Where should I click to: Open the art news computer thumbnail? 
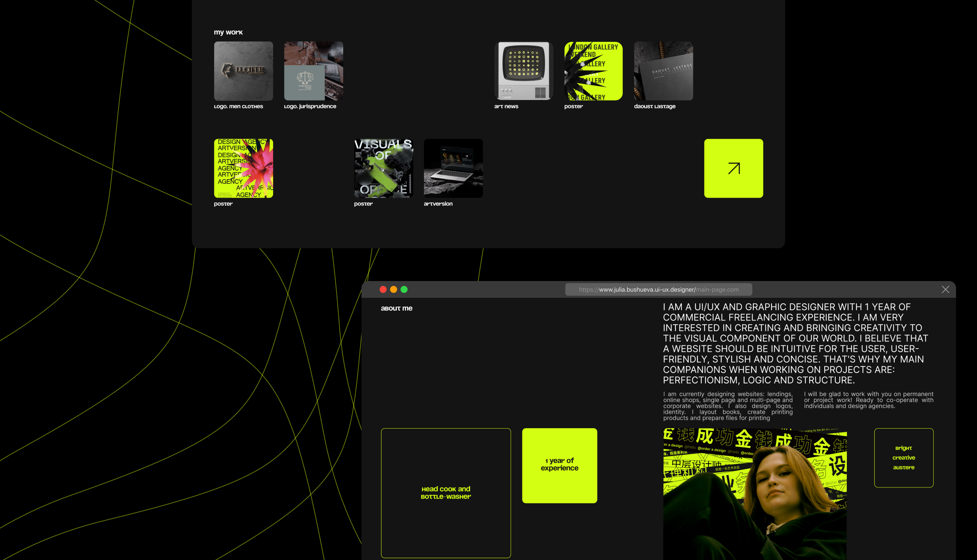[523, 71]
